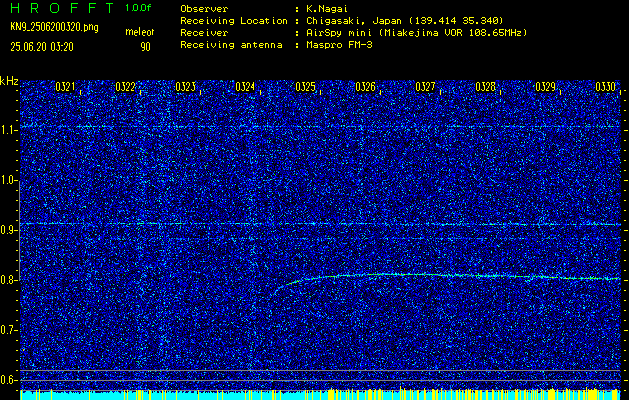The width and height of the screenshot is (629, 400).
Task: Click the 0325 time marker
Action: tap(305, 87)
